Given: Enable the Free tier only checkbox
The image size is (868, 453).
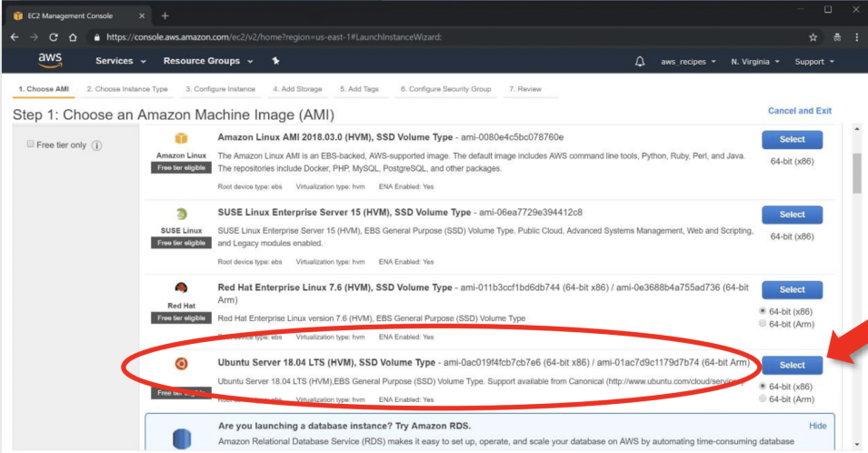Looking at the screenshot, I should click(x=30, y=144).
